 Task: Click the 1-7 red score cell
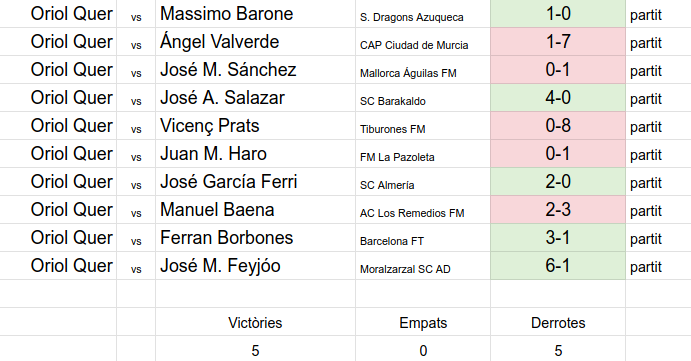point(558,41)
